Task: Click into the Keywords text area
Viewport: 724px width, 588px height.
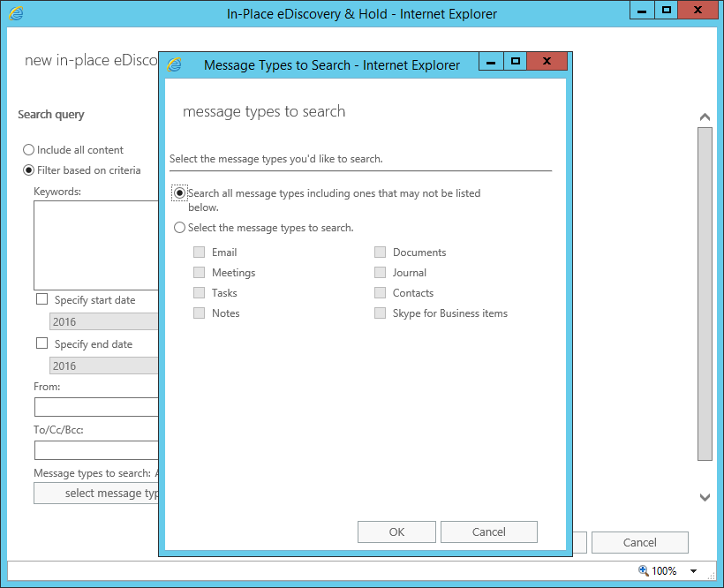Action: point(96,245)
